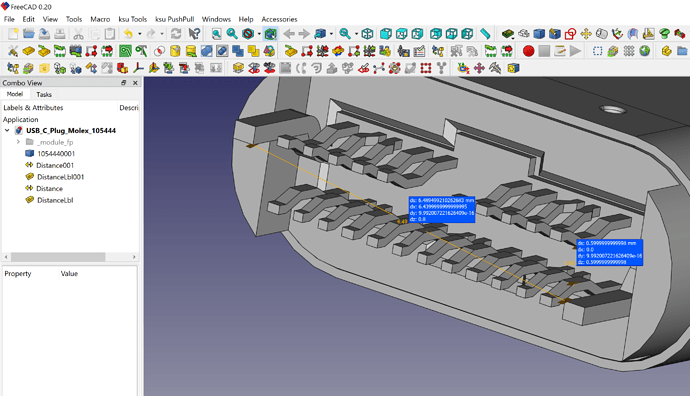Click the Fit Selection magnifier icon

(x=232, y=34)
